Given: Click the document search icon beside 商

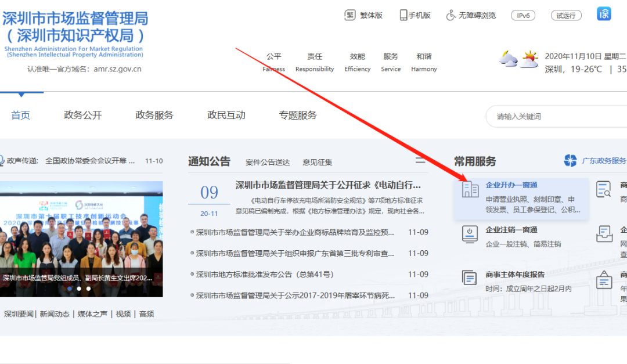Looking at the screenshot, I should point(604,189).
